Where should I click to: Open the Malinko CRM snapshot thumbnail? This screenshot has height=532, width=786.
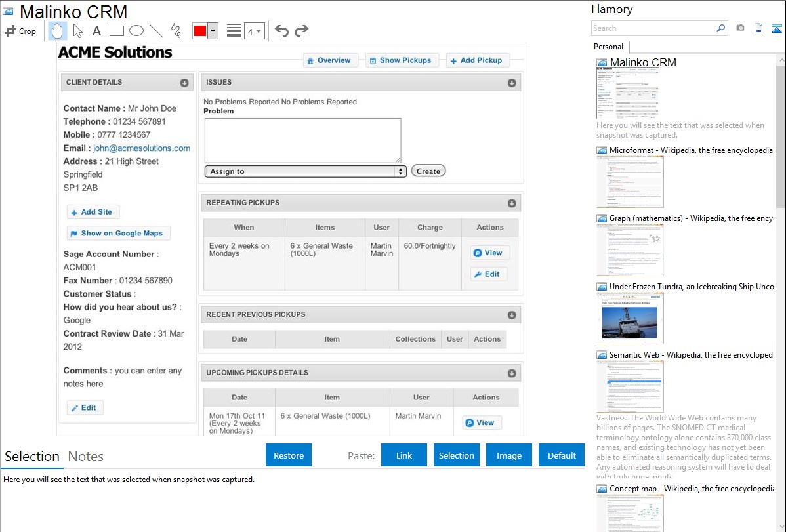coord(627,93)
